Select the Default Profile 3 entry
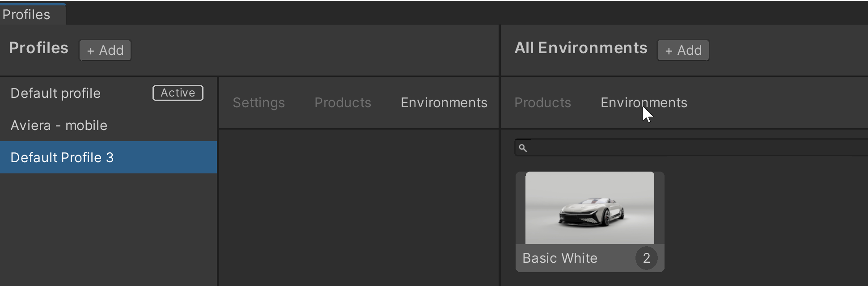 [62, 157]
